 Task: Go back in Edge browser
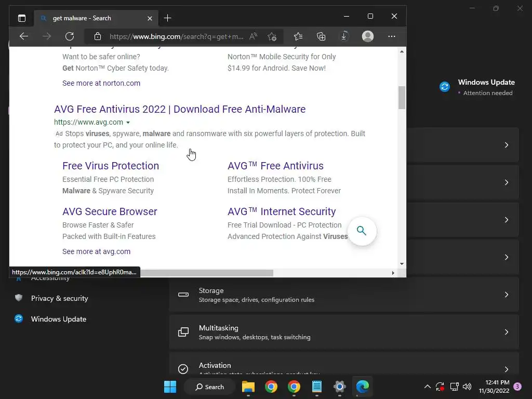[x=24, y=36]
